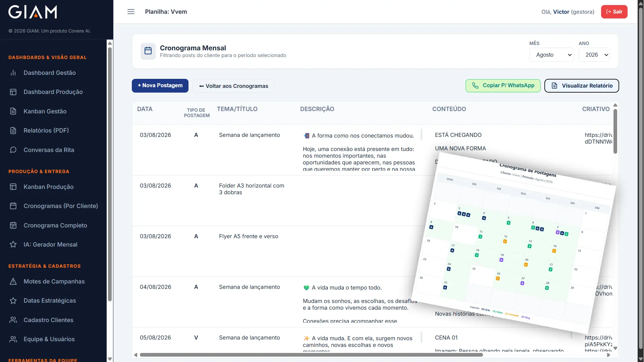Click the Cronograma Mensal calendar icon
This screenshot has height=362, width=644.
pyautogui.click(x=148, y=51)
